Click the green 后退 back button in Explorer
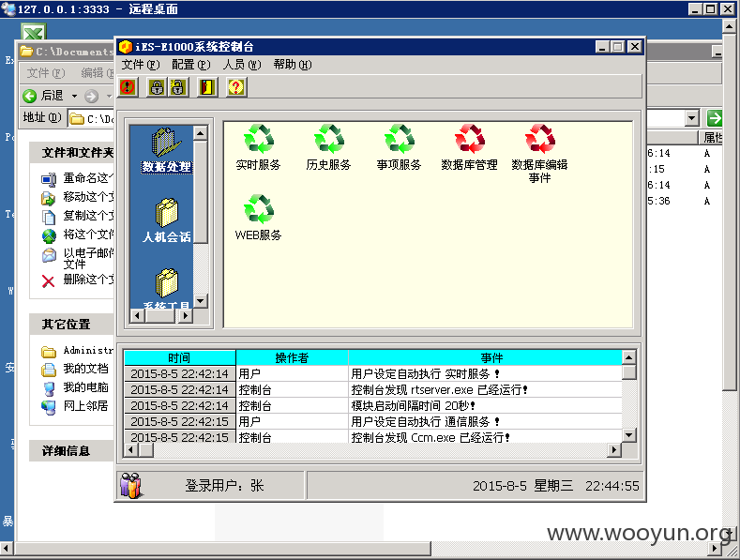Viewport: 740px width, 560px height. coord(43,96)
